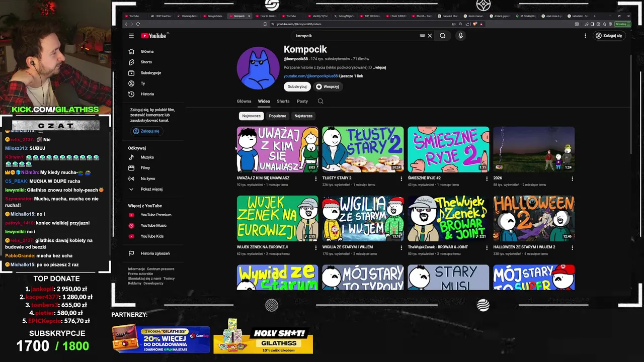This screenshot has width=644, height=362.
Task: Open the youtube.com/@kompocikplus88 link
Action: click(310, 76)
